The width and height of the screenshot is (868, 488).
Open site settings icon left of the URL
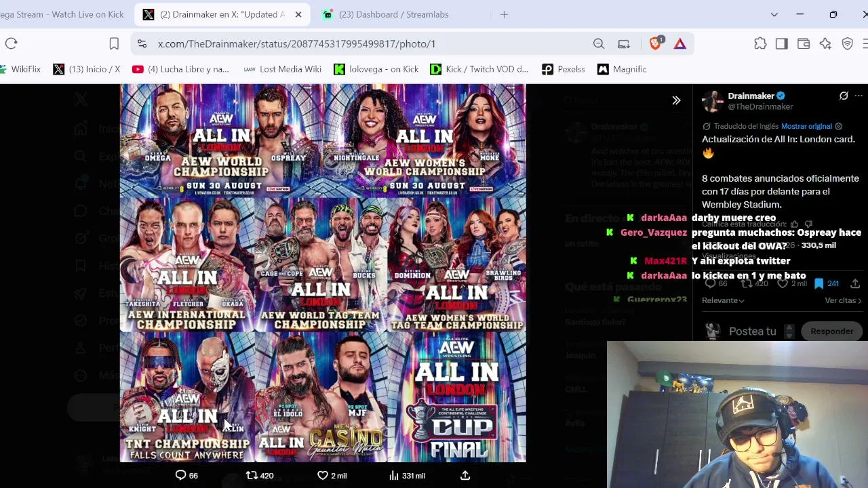142,43
